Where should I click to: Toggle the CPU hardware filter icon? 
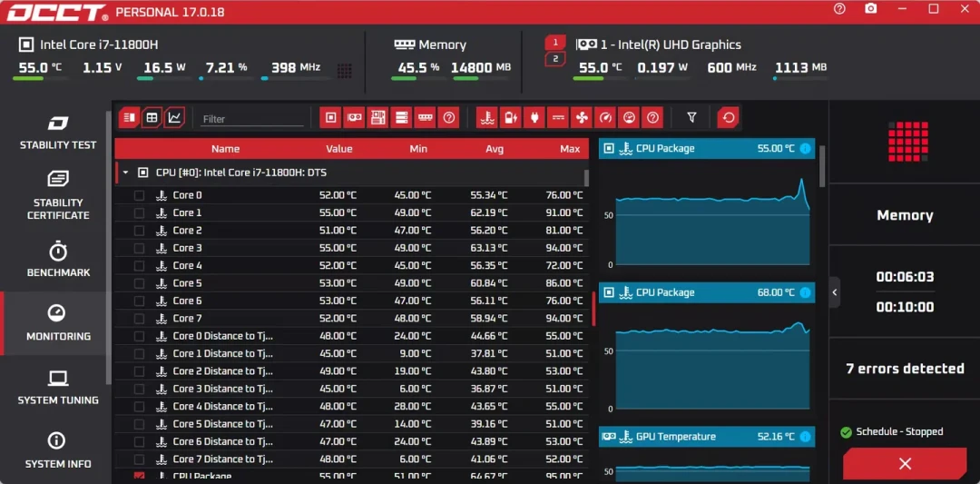pyautogui.click(x=330, y=117)
